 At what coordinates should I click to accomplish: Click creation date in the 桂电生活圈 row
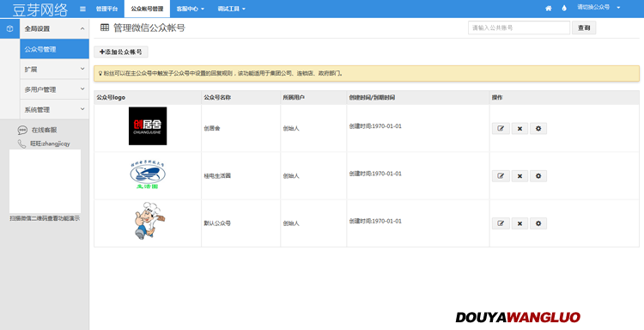tap(375, 174)
